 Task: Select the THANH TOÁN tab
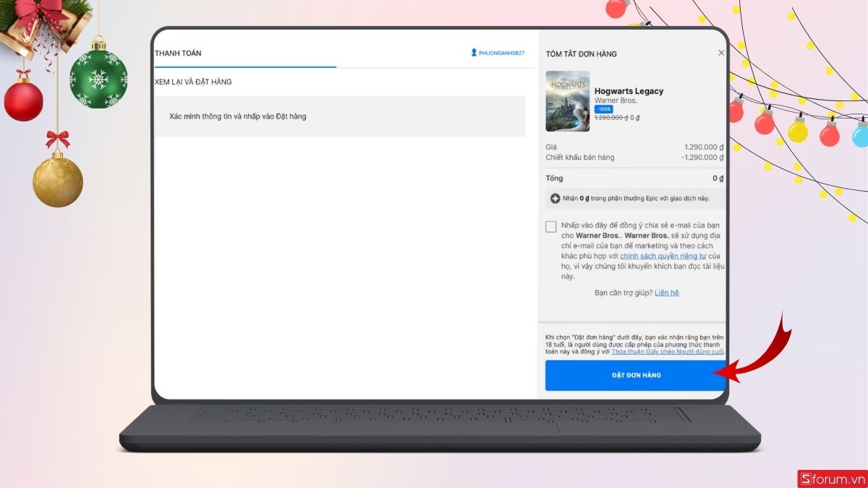click(x=178, y=53)
